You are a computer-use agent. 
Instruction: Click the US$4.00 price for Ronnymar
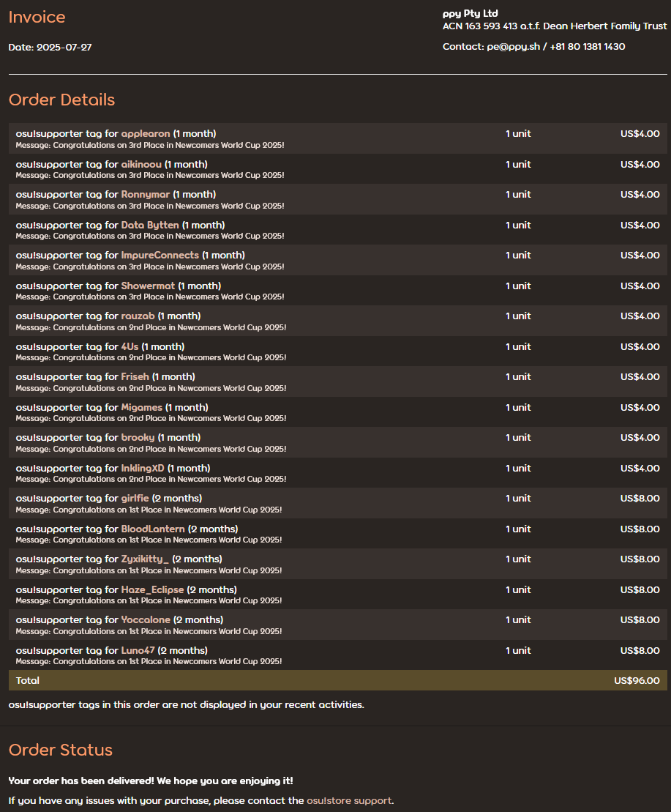640,194
